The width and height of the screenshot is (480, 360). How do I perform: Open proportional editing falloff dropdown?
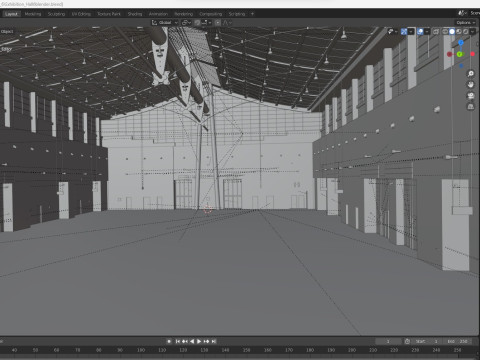click(227, 23)
